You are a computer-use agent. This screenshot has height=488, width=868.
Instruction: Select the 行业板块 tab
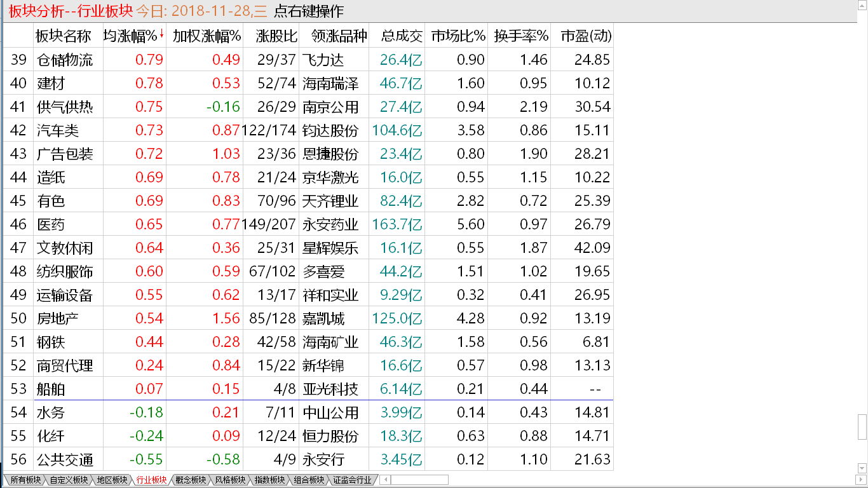pyautogui.click(x=151, y=480)
